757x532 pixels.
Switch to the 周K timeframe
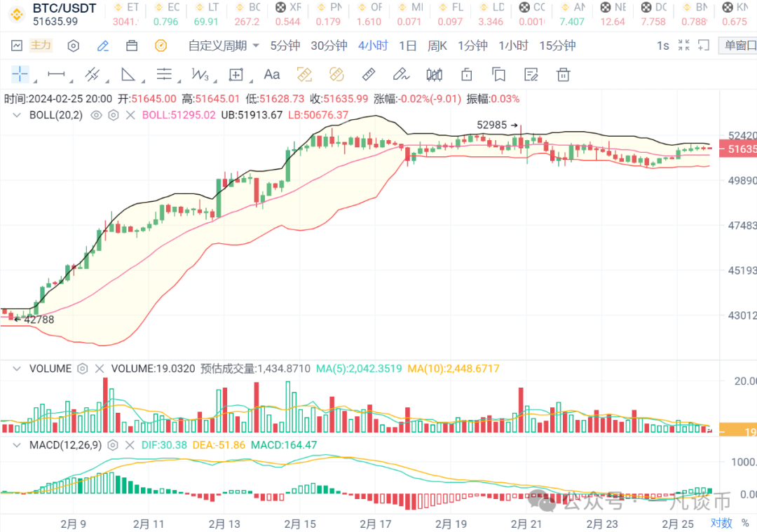pyautogui.click(x=437, y=46)
